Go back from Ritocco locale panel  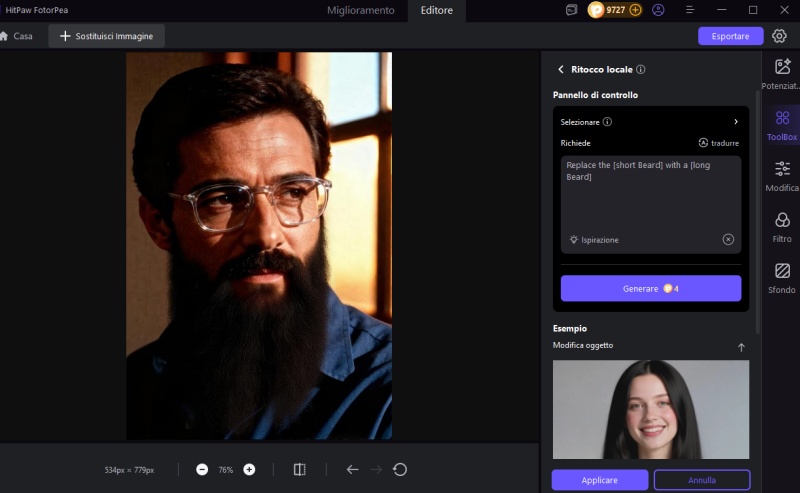560,70
